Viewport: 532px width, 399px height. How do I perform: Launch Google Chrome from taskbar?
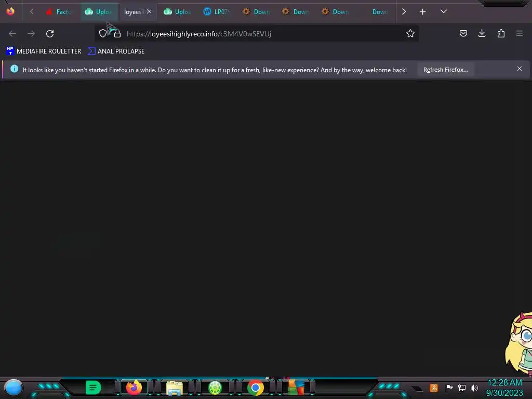pos(256,388)
